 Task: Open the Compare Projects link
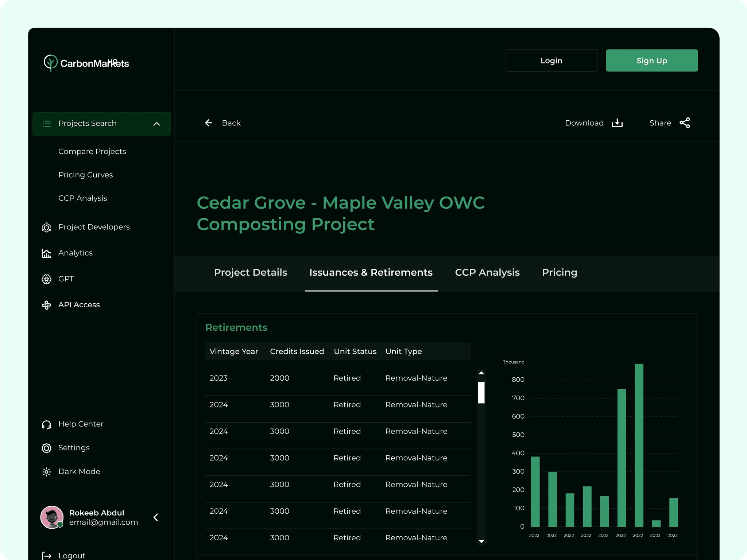(x=92, y=151)
